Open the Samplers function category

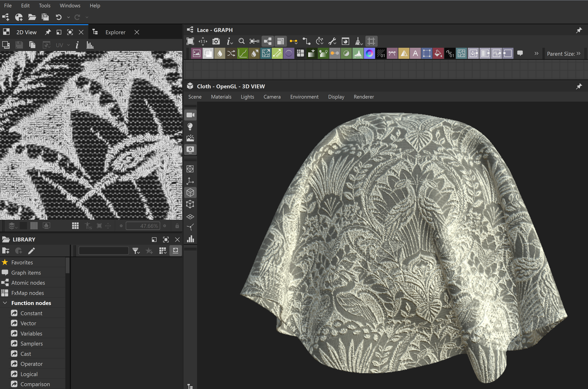pos(32,343)
